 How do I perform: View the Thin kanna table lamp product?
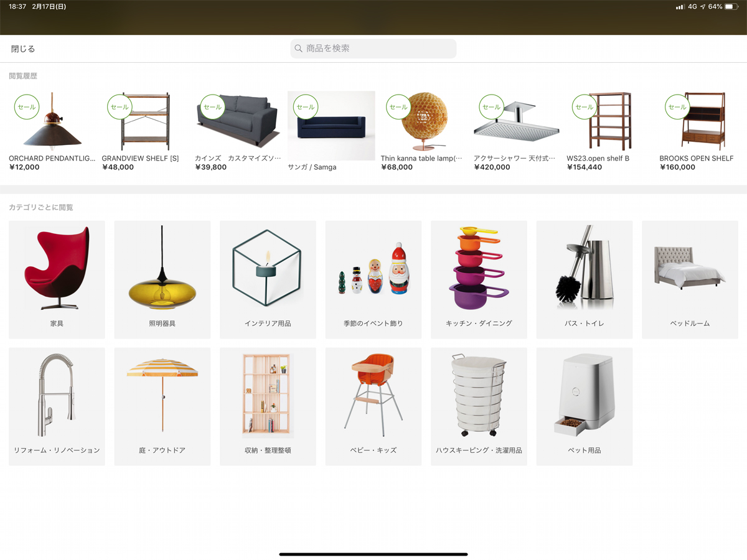tap(425, 131)
